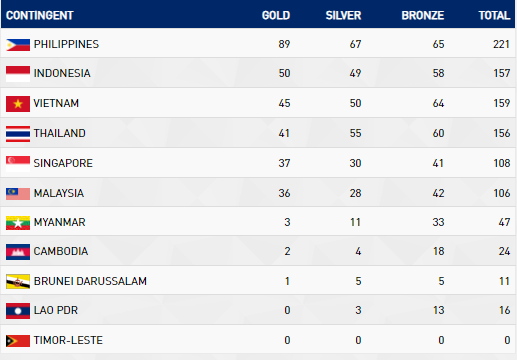The height and width of the screenshot is (360, 517).
Task: Sort by the BRONZE column header
Action: (423, 15)
